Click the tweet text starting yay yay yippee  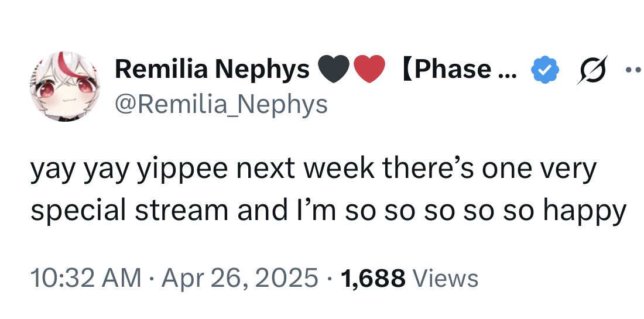(328, 189)
